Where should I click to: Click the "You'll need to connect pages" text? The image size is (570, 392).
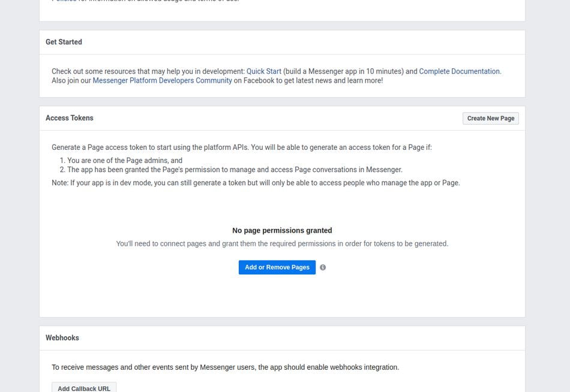click(282, 244)
